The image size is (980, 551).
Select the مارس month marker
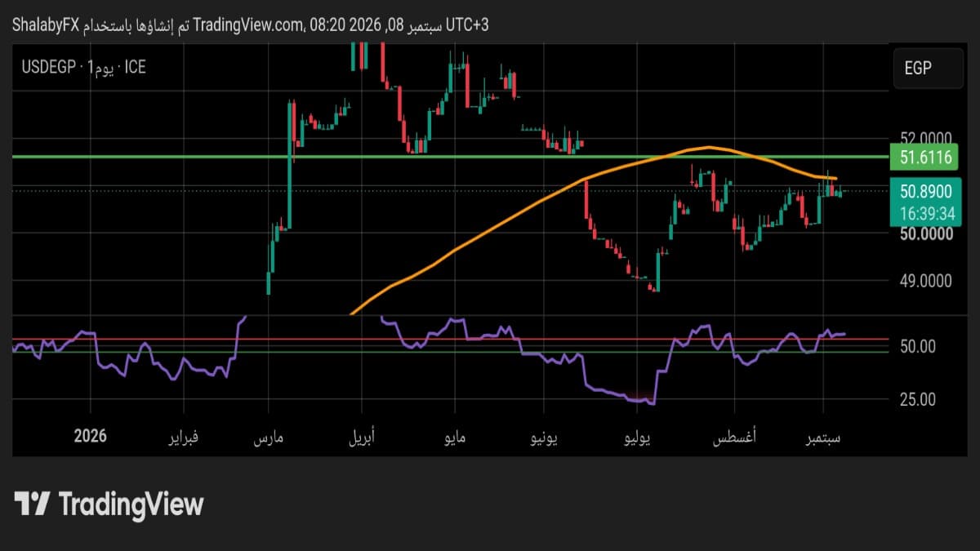click(x=267, y=438)
